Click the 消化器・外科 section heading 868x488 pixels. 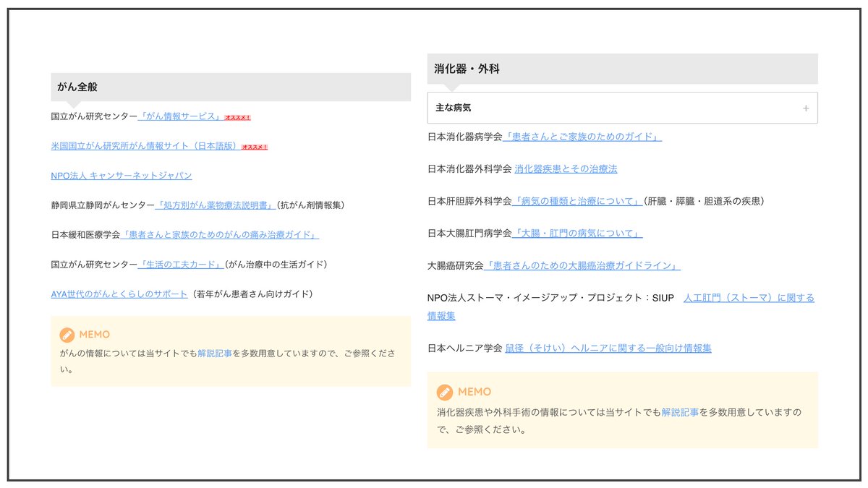pos(622,69)
